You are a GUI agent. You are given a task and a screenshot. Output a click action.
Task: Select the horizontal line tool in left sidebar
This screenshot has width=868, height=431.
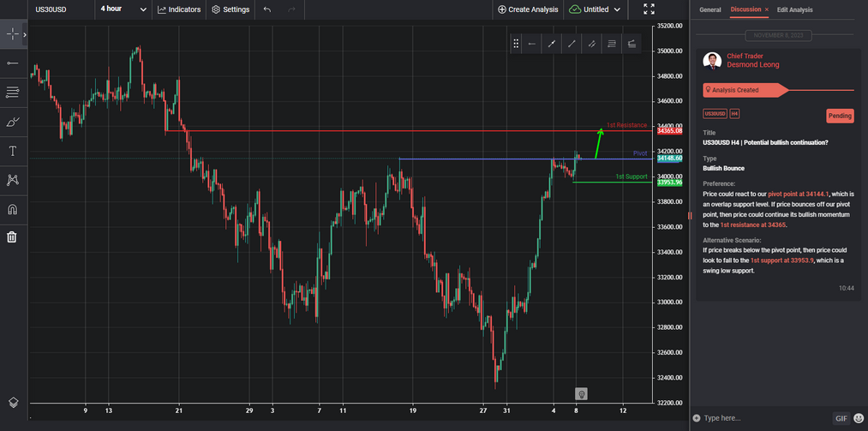pyautogui.click(x=12, y=63)
